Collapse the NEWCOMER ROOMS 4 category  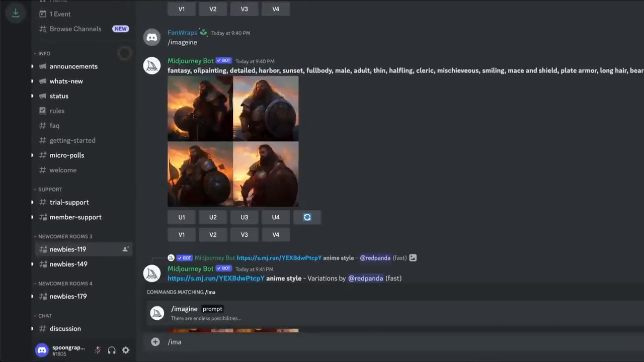tap(65, 284)
